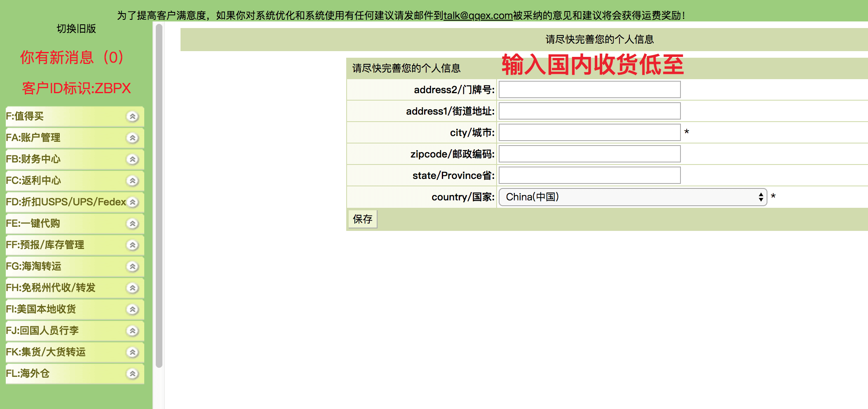
Task: Open the FC:返利中心 menu label
Action: point(33,181)
